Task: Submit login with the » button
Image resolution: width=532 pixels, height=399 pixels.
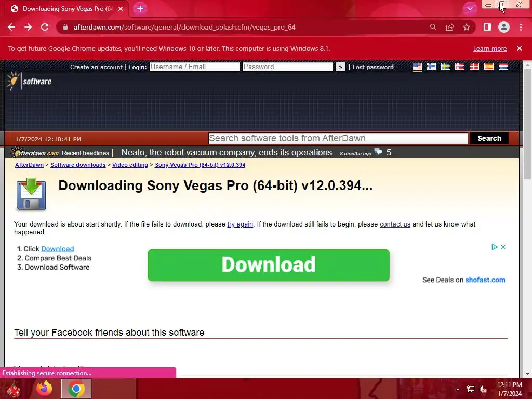Action: tap(340, 67)
